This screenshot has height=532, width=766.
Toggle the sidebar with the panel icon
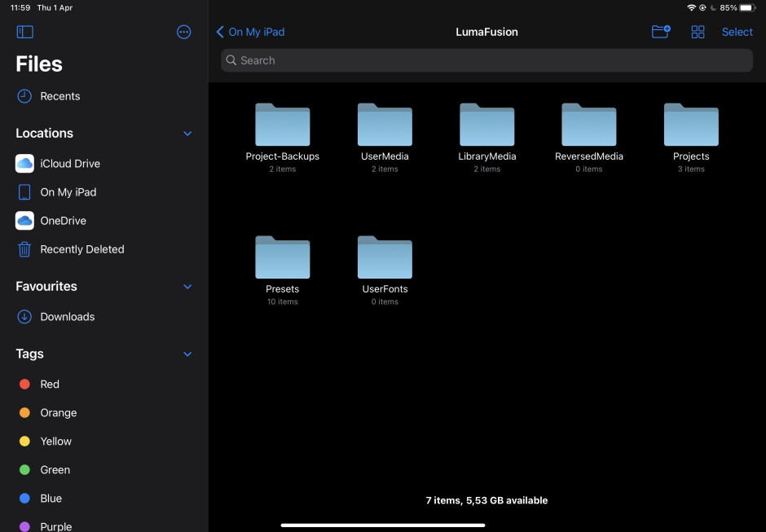point(25,33)
